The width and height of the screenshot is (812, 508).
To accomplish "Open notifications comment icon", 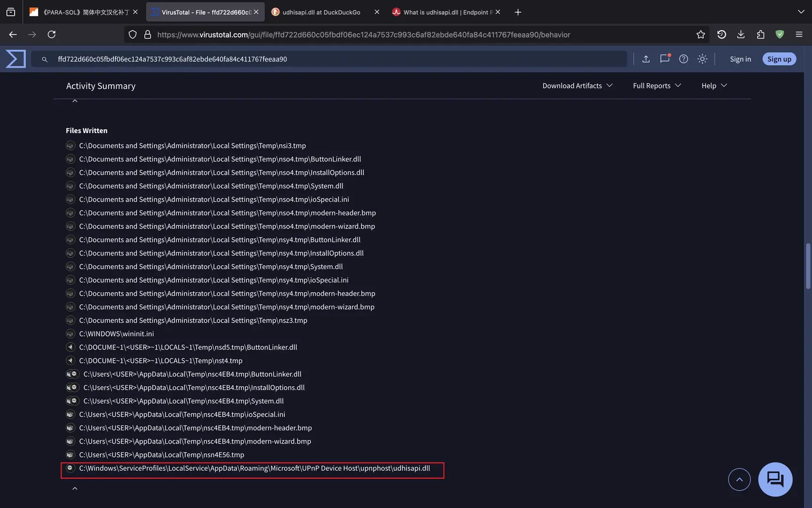I will [x=665, y=59].
